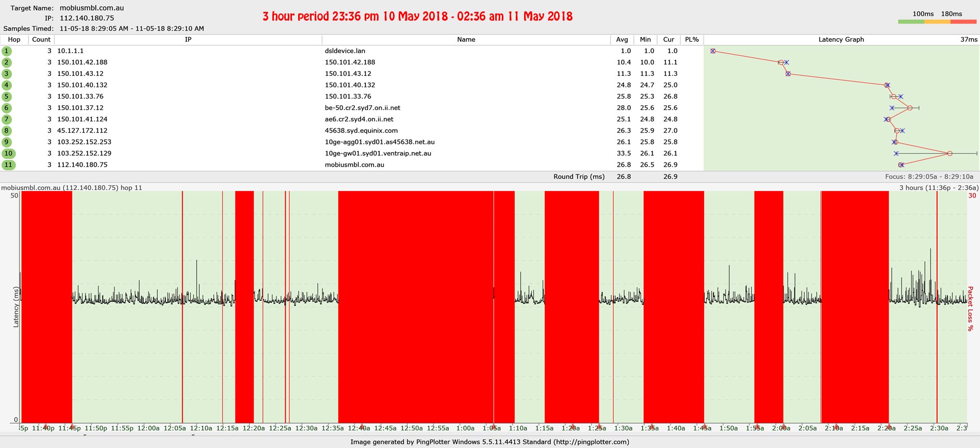Click the green hop 1 circle icon
The width and height of the screenshot is (980, 448).
tap(7, 51)
